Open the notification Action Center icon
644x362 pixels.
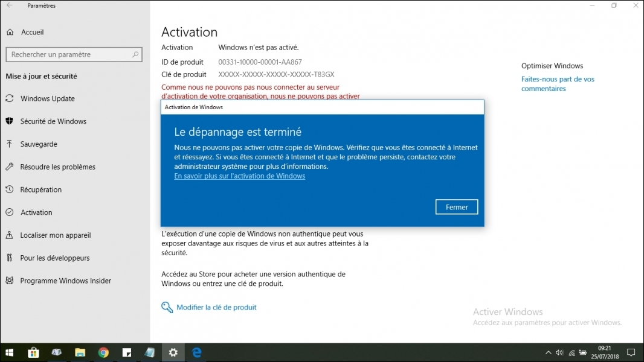631,352
